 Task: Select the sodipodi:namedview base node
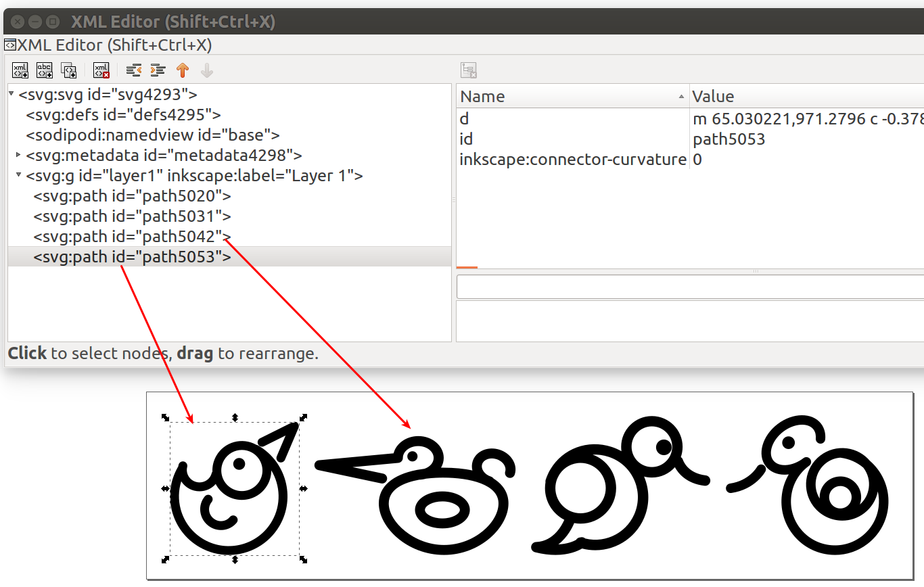coord(152,135)
